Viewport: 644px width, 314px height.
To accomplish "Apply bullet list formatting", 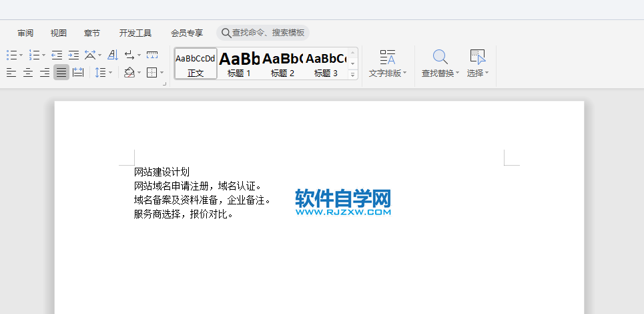I will 11,55.
